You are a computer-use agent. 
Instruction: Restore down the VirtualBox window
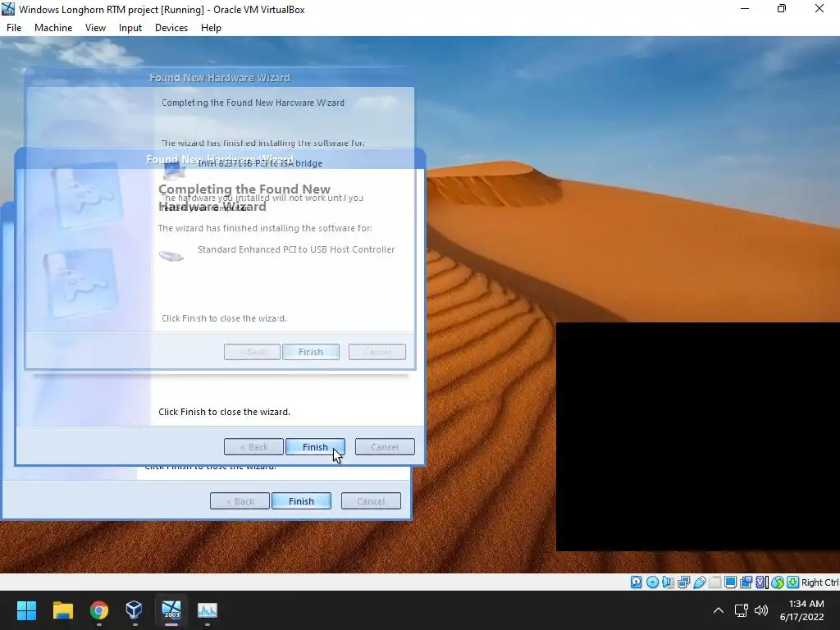click(x=782, y=9)
